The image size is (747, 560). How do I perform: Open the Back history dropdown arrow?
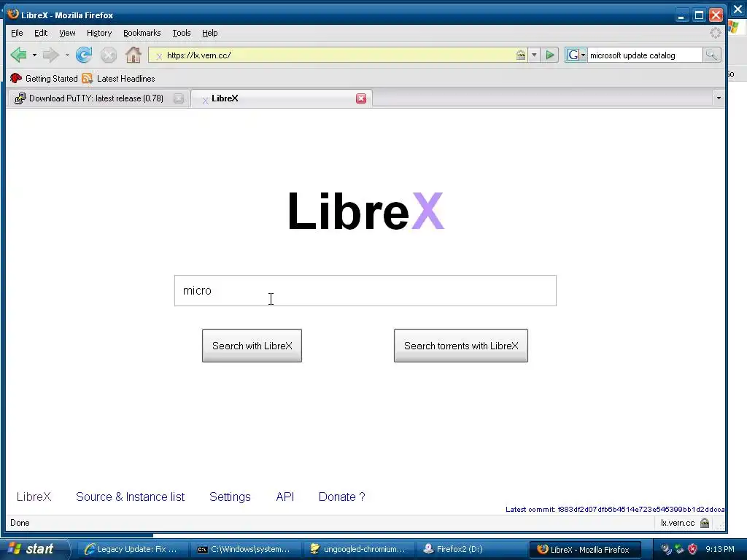tap(34, 55)
